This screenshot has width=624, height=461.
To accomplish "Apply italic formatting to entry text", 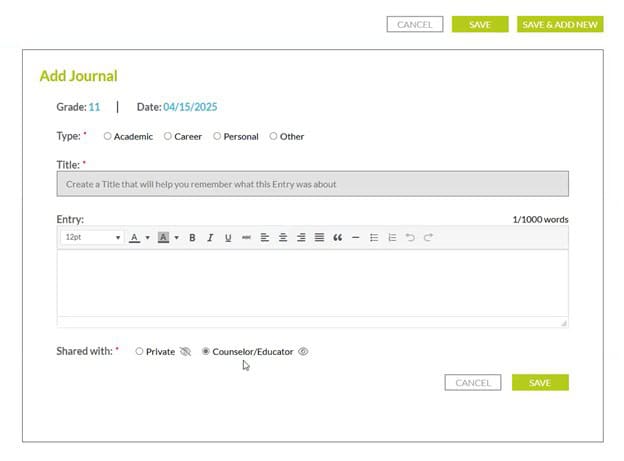I will tap(210, 238).
